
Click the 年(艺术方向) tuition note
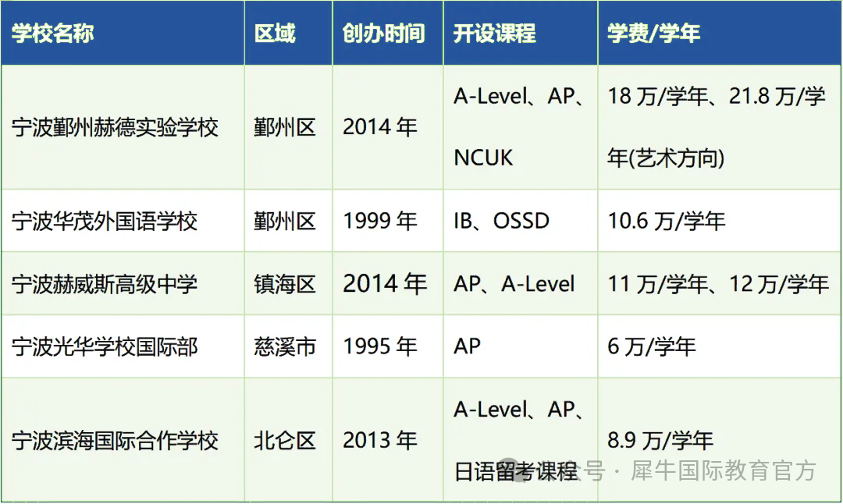tap(666, 158)
